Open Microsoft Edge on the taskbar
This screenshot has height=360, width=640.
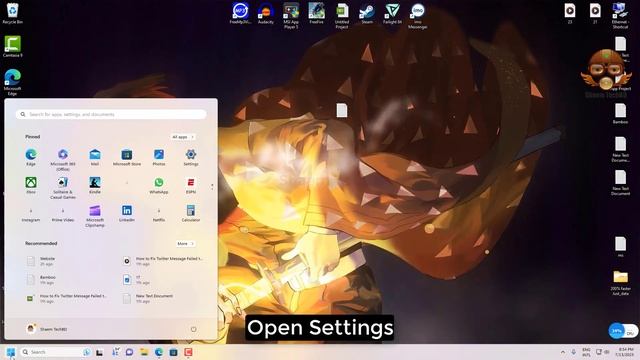pyautogui.click(x=159, y=352)
